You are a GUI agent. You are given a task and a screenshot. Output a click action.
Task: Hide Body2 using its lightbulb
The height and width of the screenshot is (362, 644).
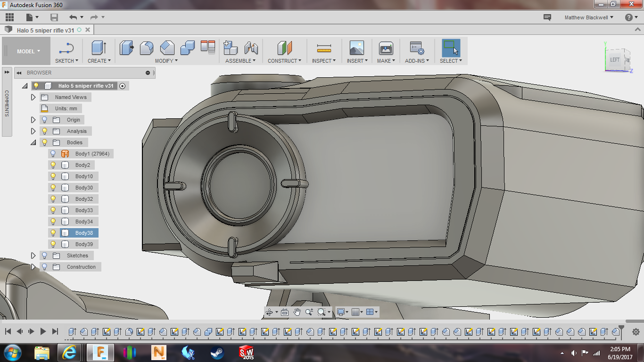[53, 165]
